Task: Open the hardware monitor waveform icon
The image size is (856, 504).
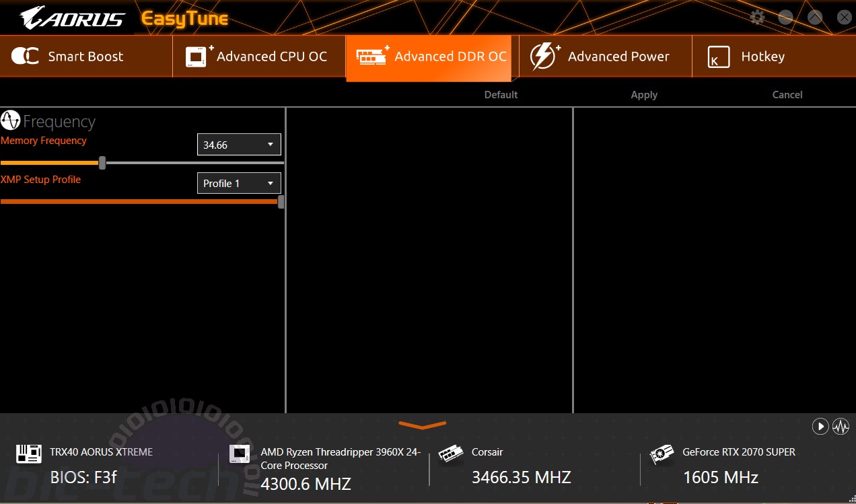Action: click(x=841, y=426)
